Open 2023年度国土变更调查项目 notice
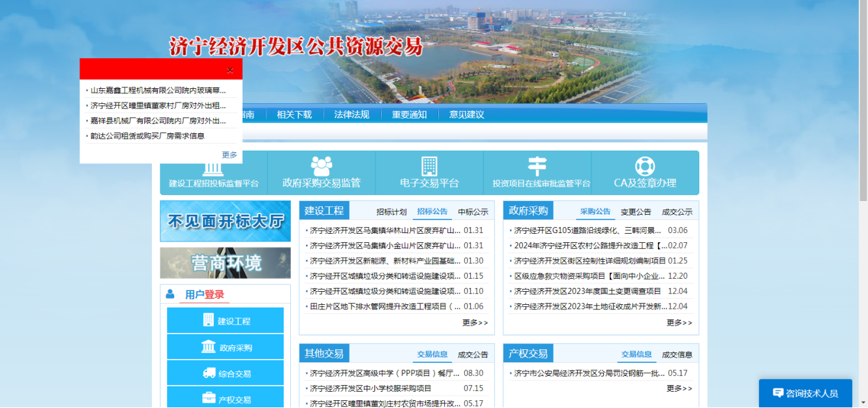 pyautogui.click(x=588, y=291)
